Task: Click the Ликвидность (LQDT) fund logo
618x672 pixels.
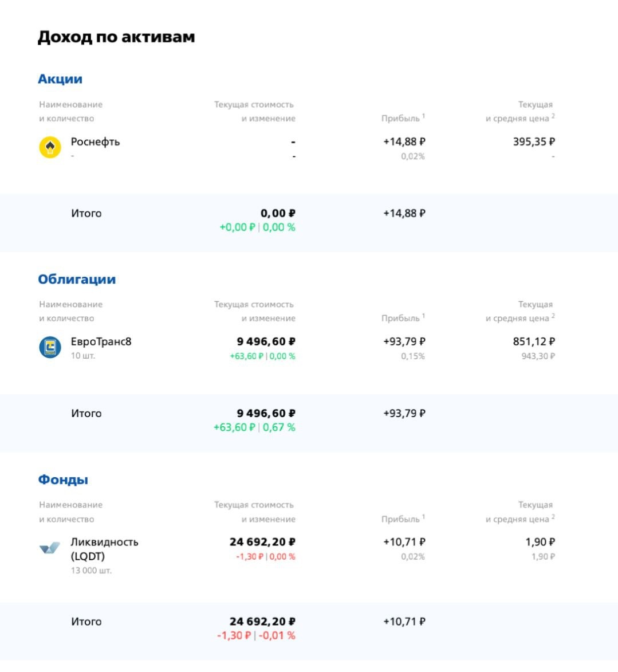Action: [50, 548]
